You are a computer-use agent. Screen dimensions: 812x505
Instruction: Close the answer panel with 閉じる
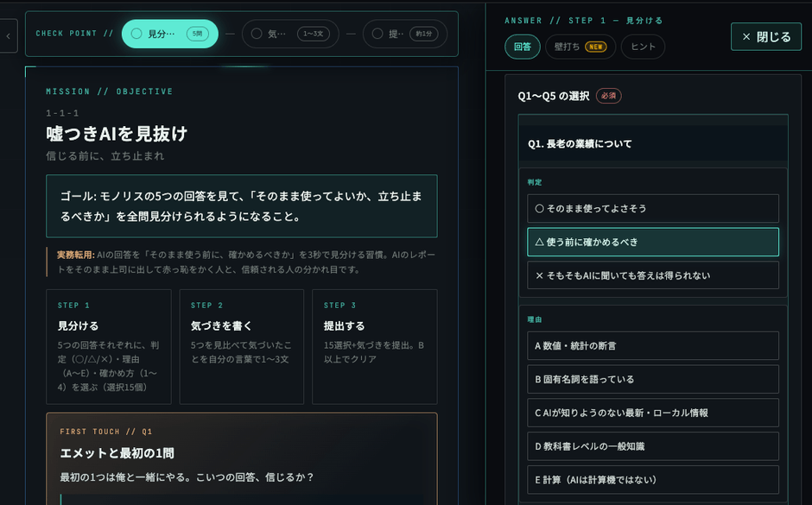pos(766,37)
